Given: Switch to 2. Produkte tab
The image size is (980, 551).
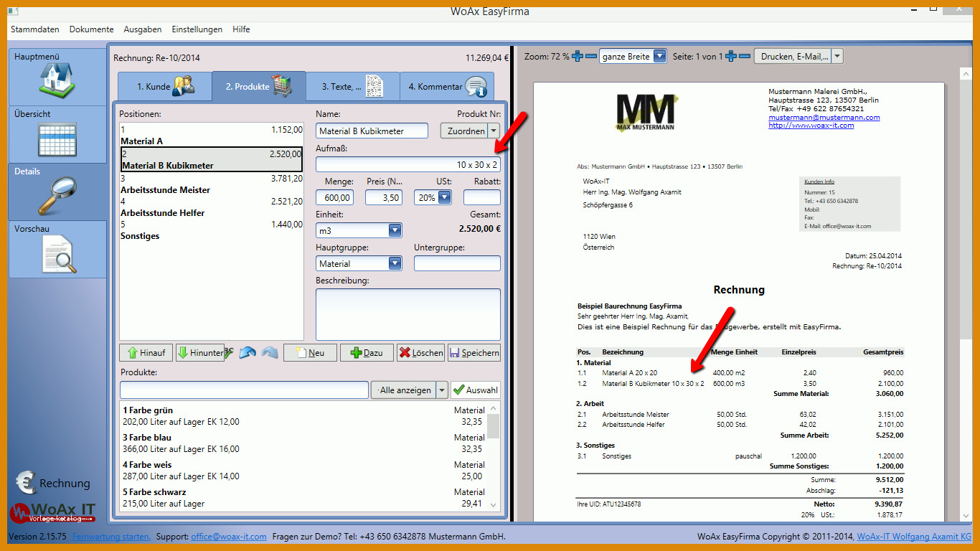Looking at the screenshot, I should coord(259,86).
